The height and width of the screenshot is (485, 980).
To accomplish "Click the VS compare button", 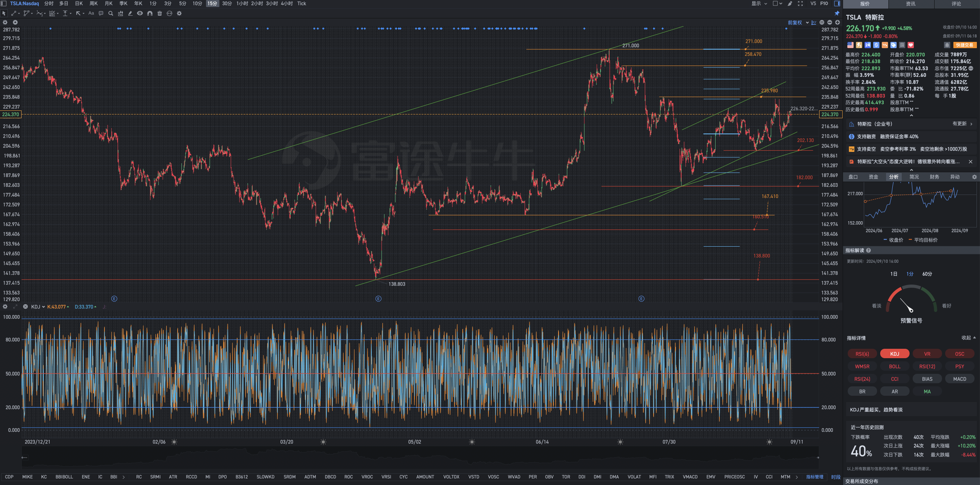I will (x=813, y=4).
